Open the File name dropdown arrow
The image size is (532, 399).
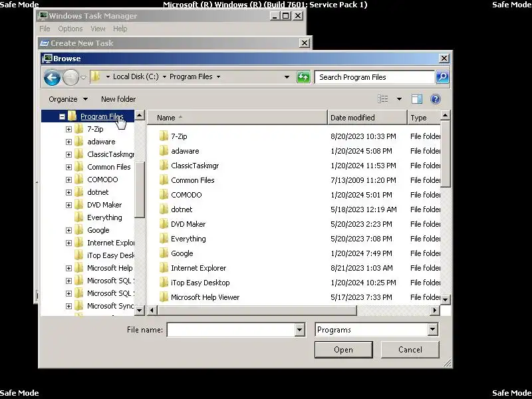click(299, 329)
